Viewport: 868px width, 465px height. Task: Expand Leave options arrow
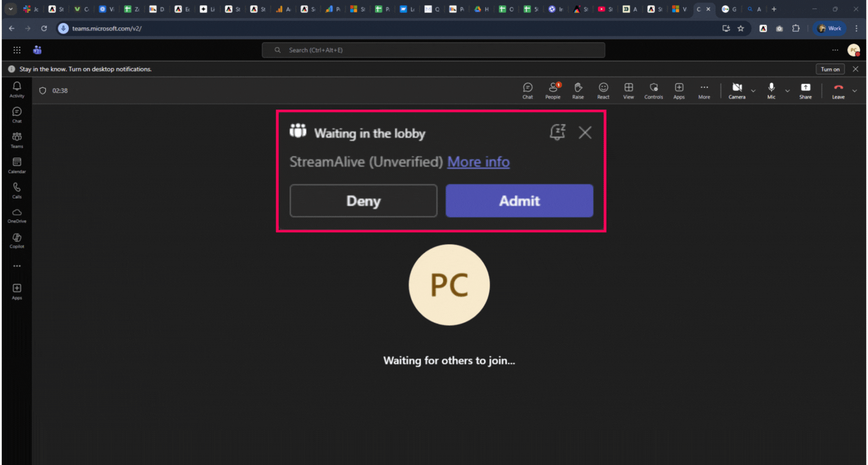(855, 90)
